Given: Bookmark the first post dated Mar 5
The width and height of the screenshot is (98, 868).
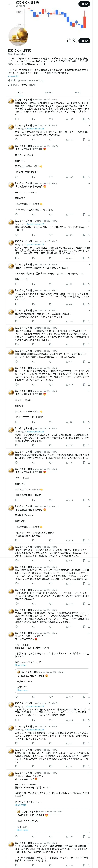Looking at the screenshot, I should (84, 119).
